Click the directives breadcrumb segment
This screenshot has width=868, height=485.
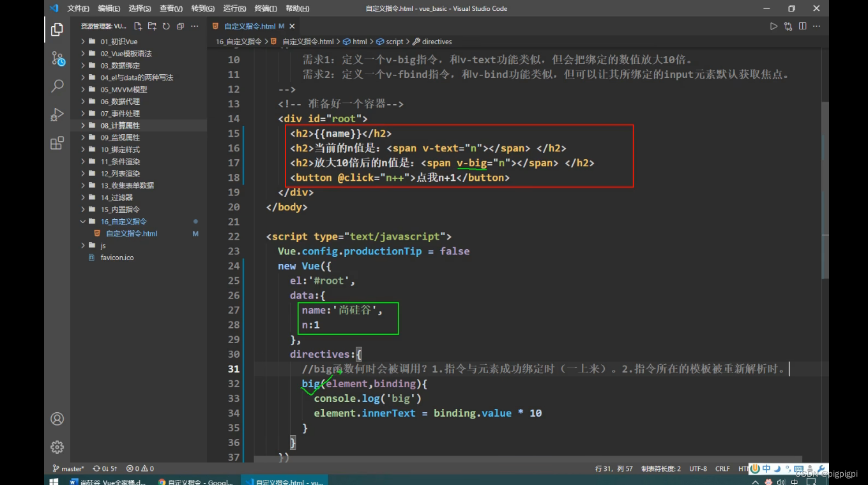[432, 42]
